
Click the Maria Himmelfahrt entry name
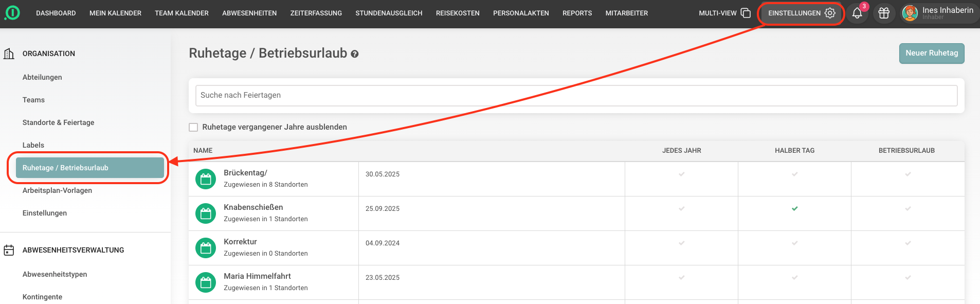tap(257, 276)
